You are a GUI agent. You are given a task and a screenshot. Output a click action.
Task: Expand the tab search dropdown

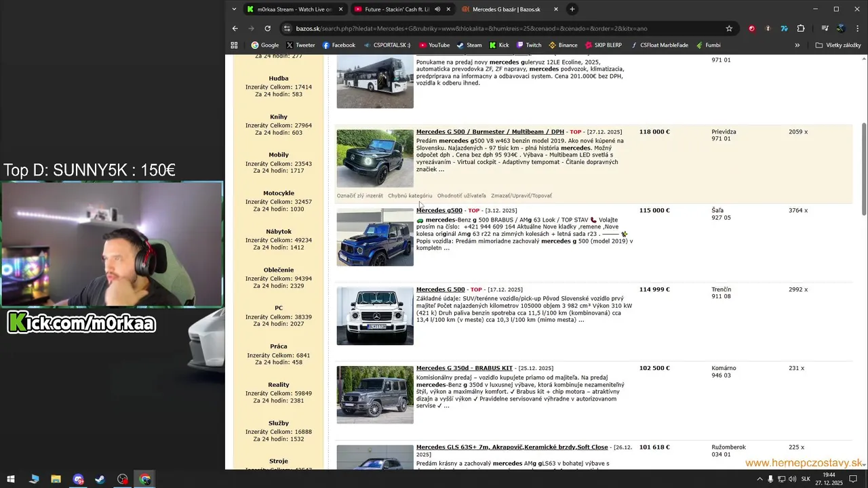234,9
